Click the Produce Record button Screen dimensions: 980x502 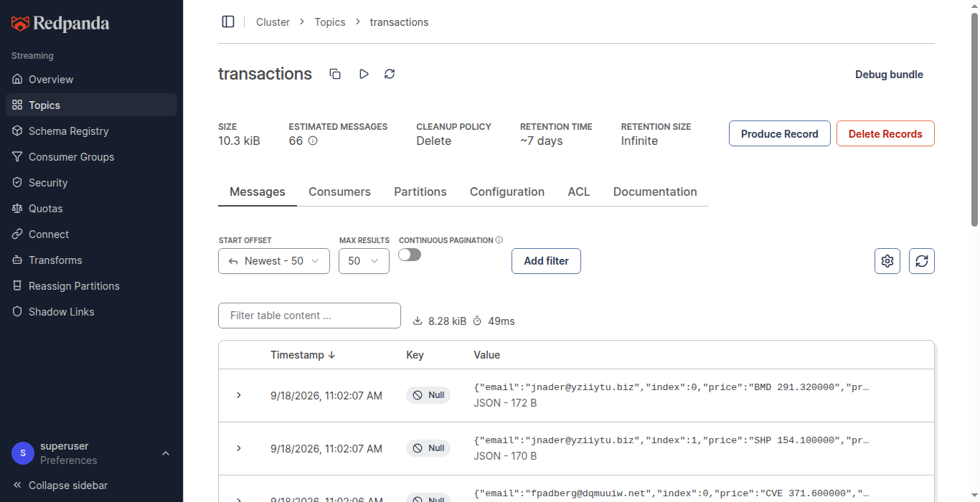pyautogui.click(x=780, y=133)
